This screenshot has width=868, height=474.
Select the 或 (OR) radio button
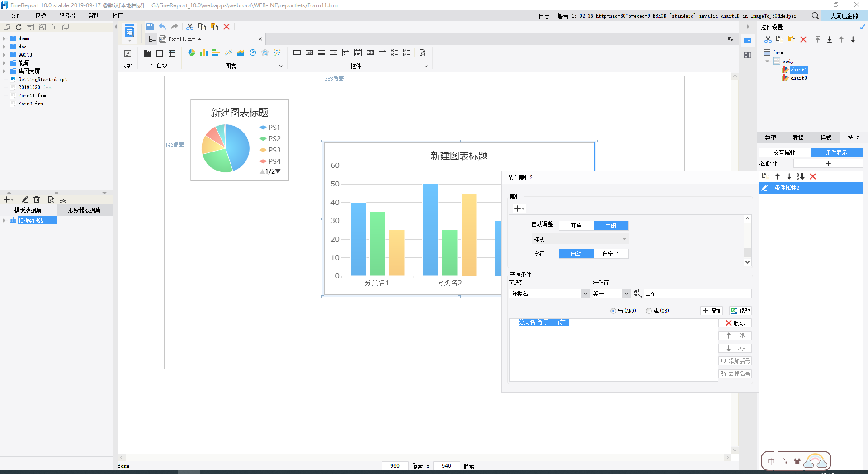coord(649,311)
